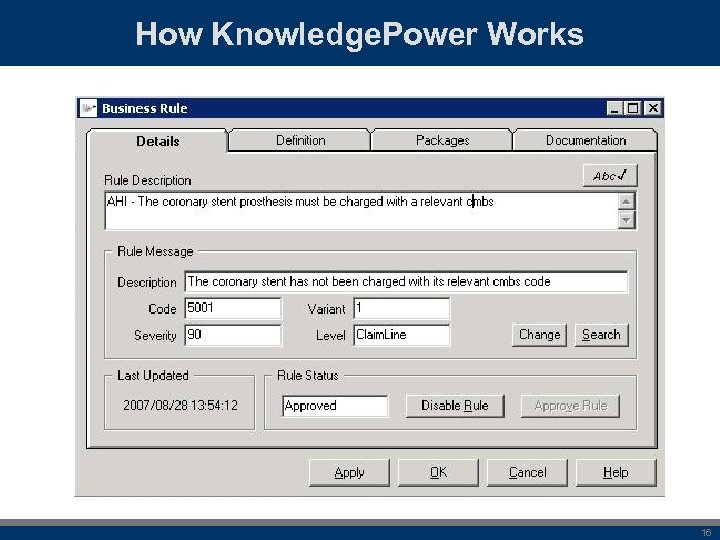Click in the Rule Description text box

[x=361, y=211]
